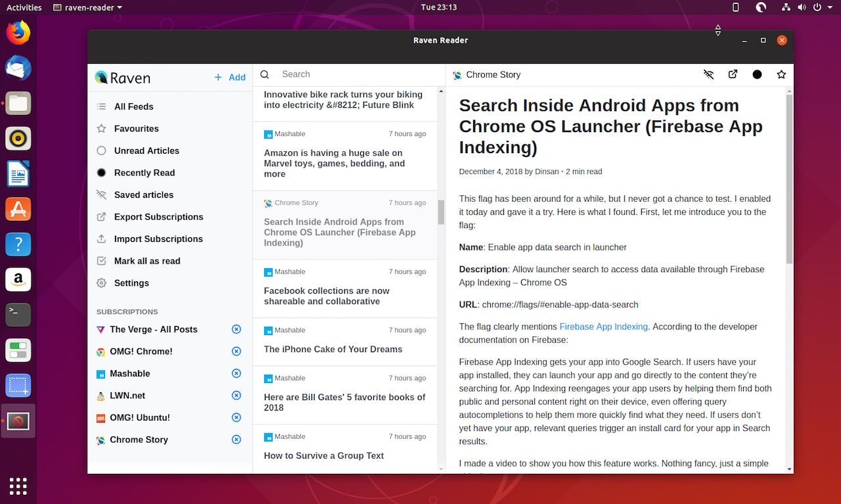The image size is (841, 504).
Task: Click the All Feeds list icon
Action: click(101, 106)
